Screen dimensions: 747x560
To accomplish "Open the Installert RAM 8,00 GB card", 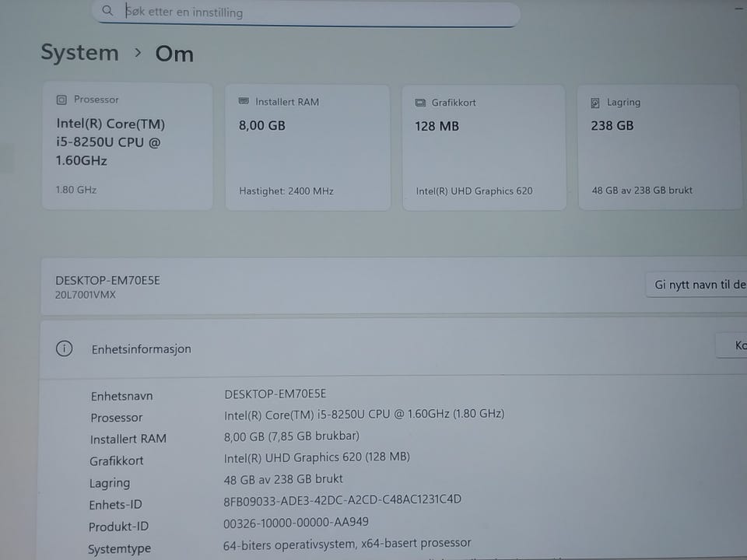I will tap(308, 147).
